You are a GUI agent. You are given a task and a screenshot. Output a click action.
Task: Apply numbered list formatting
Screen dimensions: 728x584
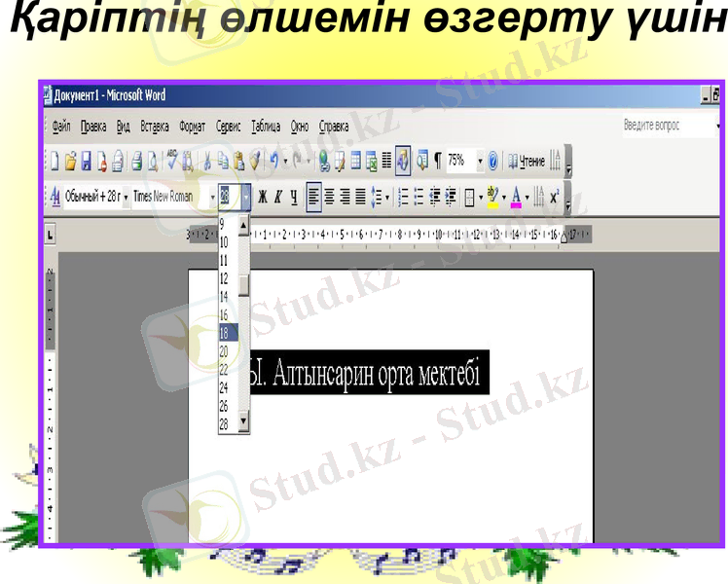click(x=404, y=198)
